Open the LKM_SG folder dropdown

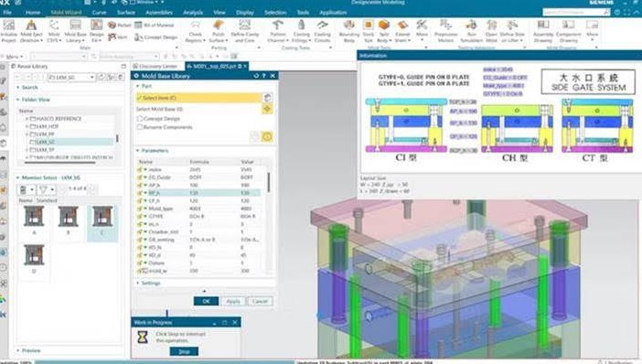[x=92, y=77]
